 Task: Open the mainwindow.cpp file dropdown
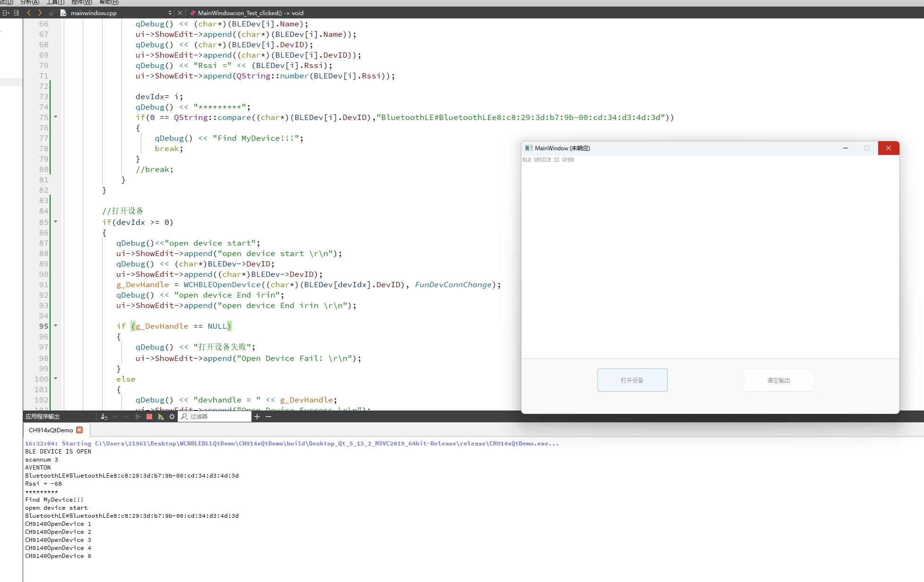click(170, 13)
